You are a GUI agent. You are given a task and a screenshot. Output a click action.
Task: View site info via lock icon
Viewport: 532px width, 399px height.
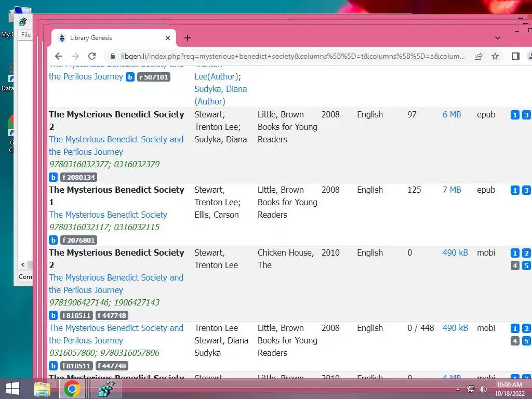click(x=113, y=56)
